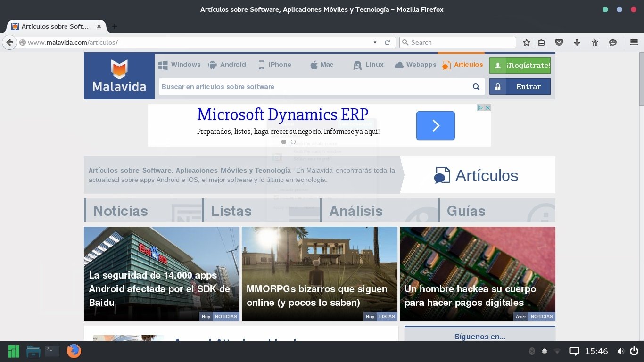Open the volume speaker tray icon
This screenshot has height=362, width=644.
tap(621, 351)
